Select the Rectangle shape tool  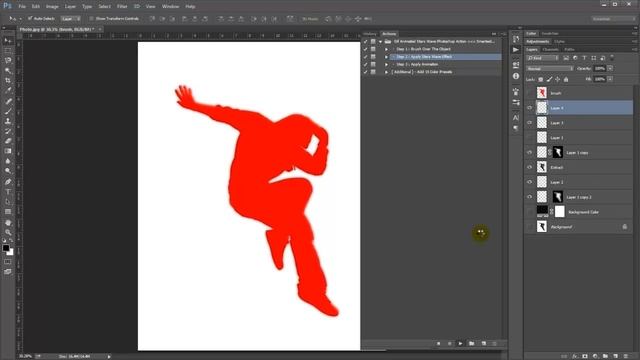(x=8, y=212)
